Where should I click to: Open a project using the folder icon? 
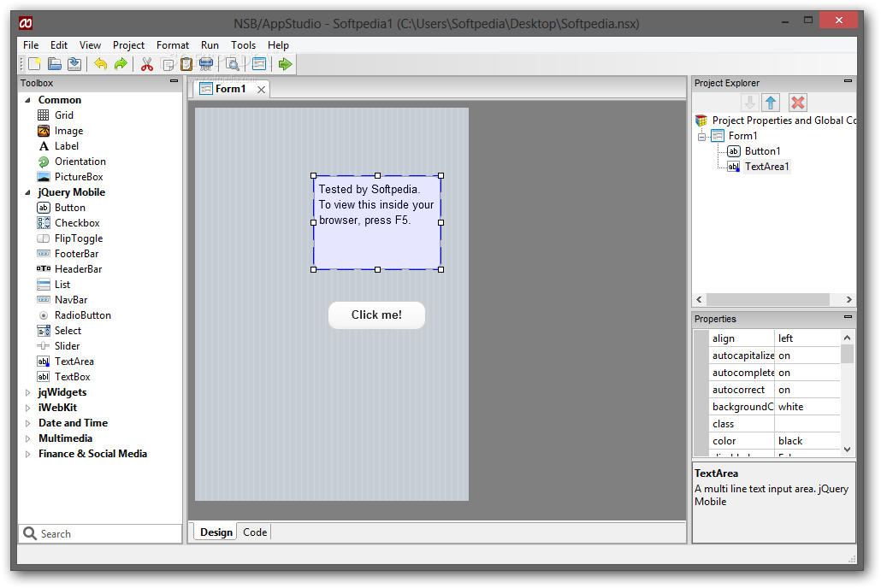pos(55,64)
